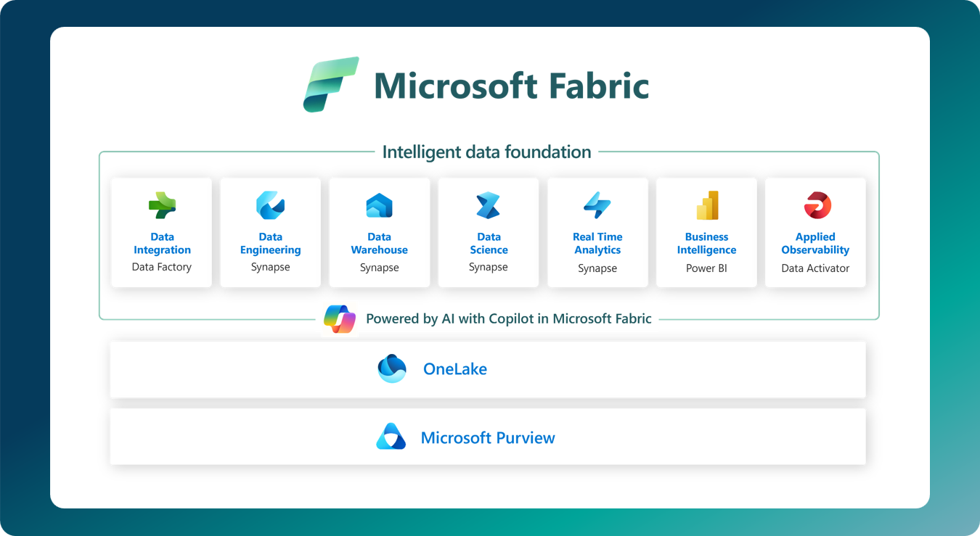Open the Data Integration label

(162, 244)
